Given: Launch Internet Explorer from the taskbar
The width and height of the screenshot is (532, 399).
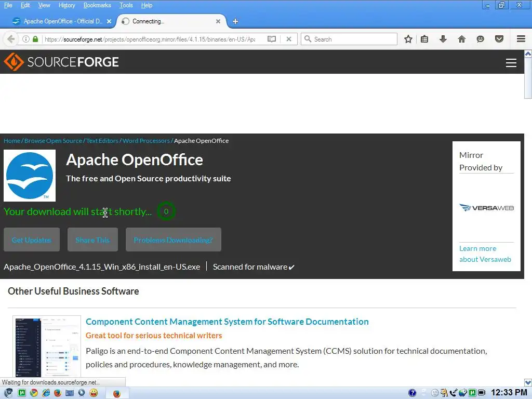Looking at the screenshot, I should pos(46,393).
